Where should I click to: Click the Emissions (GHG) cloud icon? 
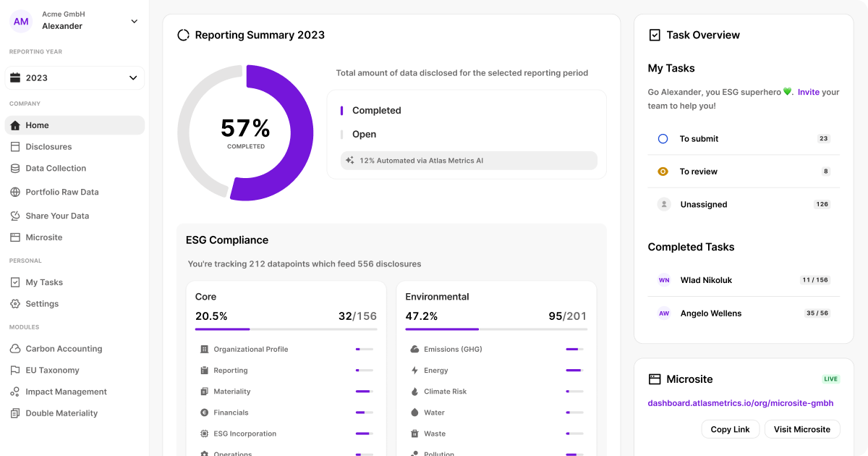pyautogui.click(x=414, y=350)
